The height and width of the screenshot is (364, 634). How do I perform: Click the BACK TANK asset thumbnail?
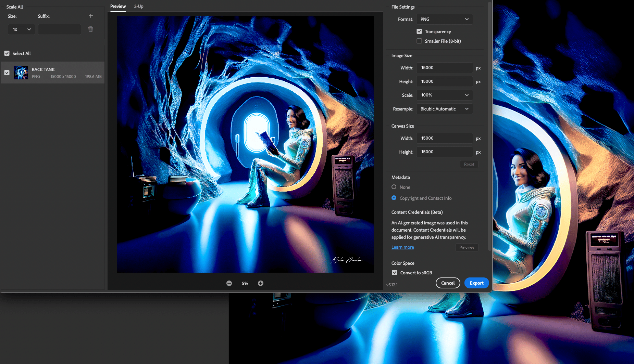click(x=21, y=73)
